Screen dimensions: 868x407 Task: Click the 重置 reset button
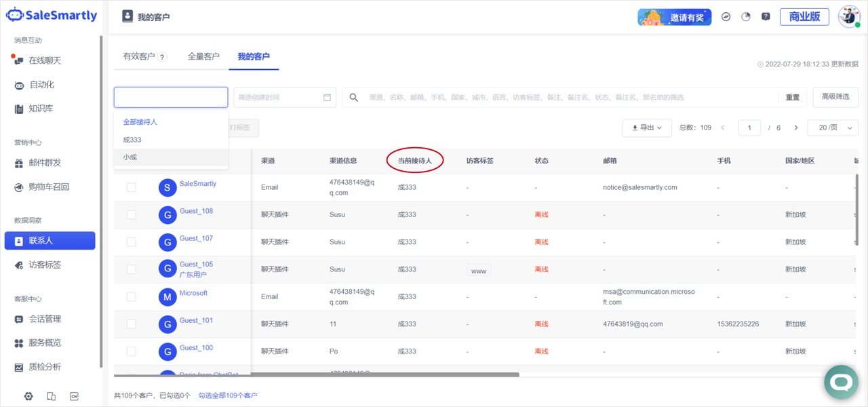792,98
